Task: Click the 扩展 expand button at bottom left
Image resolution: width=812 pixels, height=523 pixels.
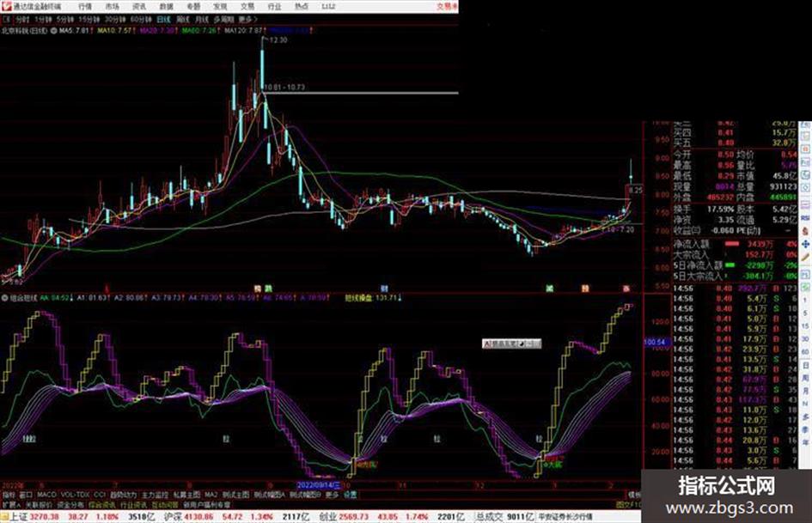Action: click(x=10, y=505)
